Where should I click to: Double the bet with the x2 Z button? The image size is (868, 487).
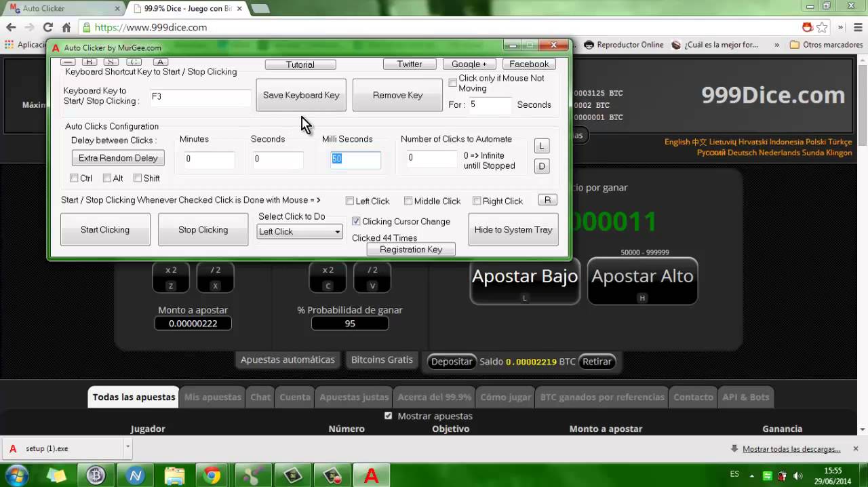[171, 277]
